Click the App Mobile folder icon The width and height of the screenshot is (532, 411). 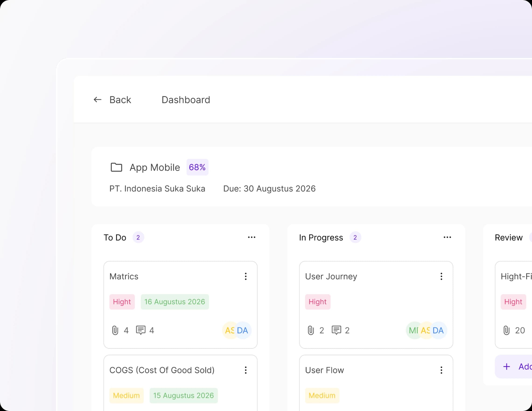116,167
